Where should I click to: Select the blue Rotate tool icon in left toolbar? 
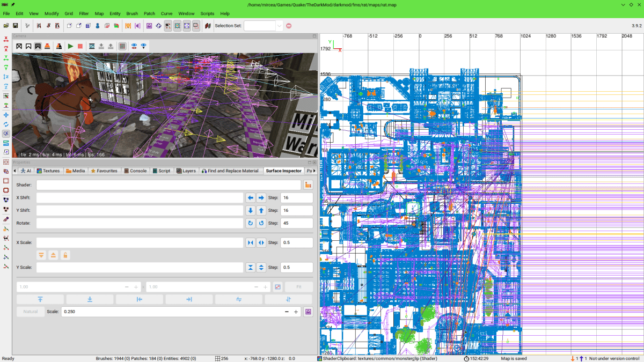[x=6, y=124]
